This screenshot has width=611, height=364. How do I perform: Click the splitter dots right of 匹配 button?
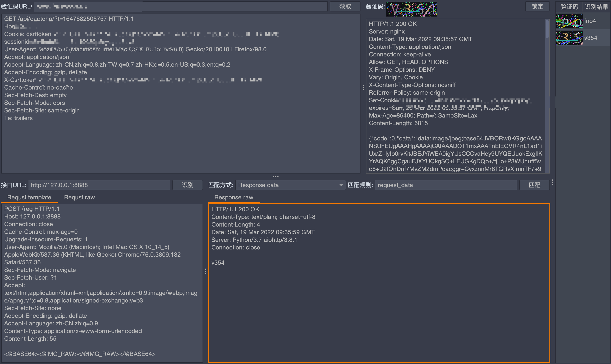[x=552, y=182]
